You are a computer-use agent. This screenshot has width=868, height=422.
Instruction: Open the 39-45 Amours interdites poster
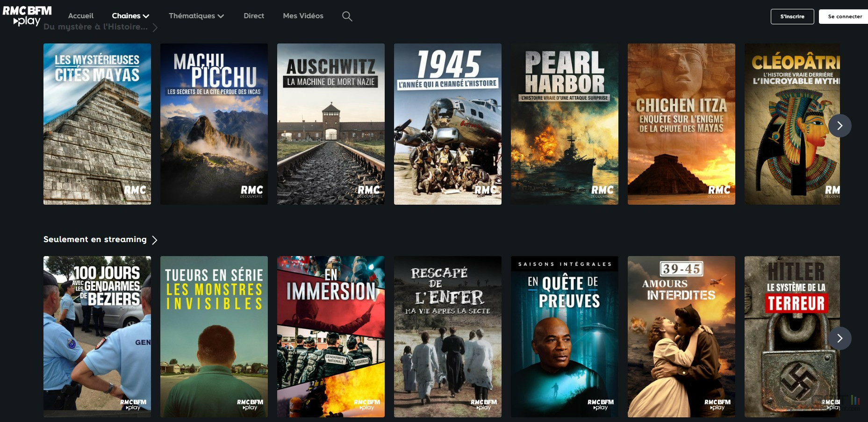click(x=681, y=336)
